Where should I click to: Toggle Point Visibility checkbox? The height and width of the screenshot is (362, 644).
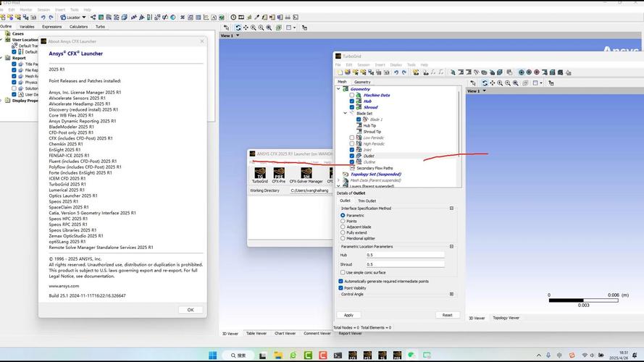point(340,288)
